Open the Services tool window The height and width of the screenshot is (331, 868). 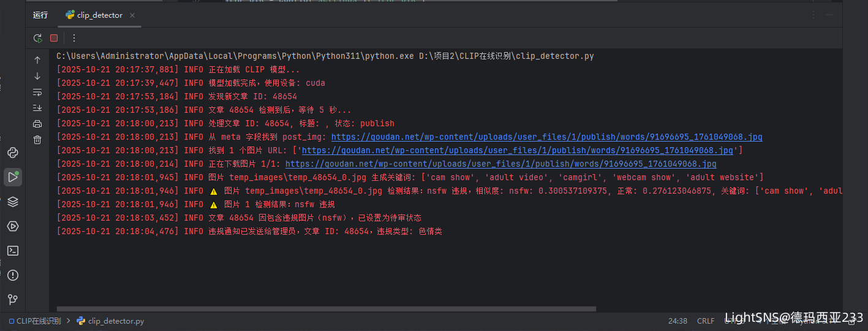pyautogui.click(x=12, y=226)
